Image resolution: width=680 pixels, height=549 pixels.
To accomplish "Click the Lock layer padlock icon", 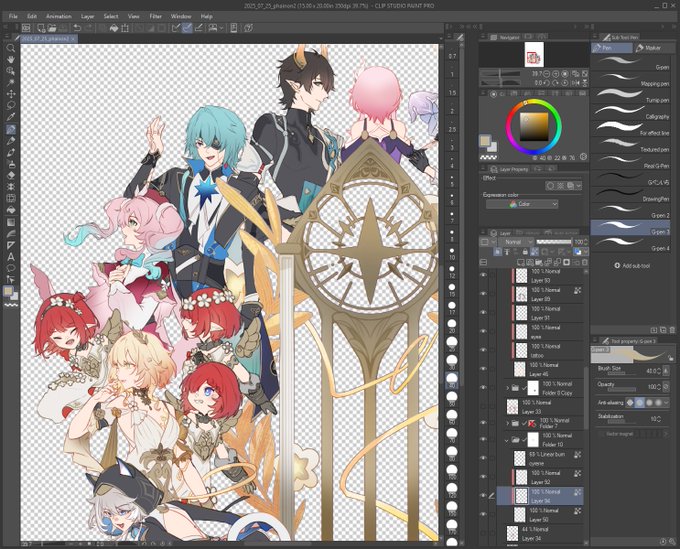I will 525,252.
